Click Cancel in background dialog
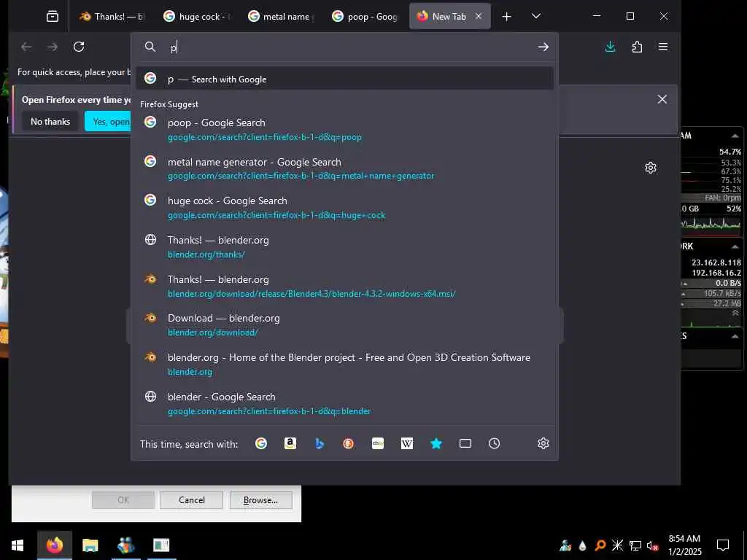Viewport: 747px width, 560px height. 192,500
